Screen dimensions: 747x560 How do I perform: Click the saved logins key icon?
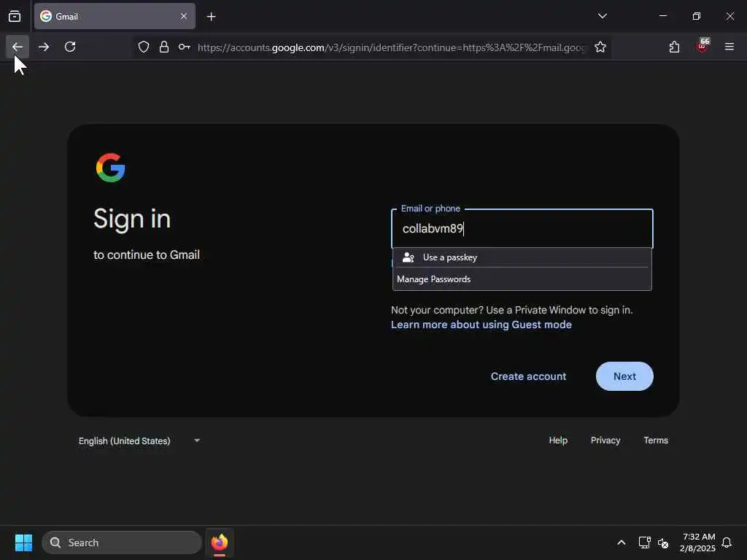click(185, 47)
